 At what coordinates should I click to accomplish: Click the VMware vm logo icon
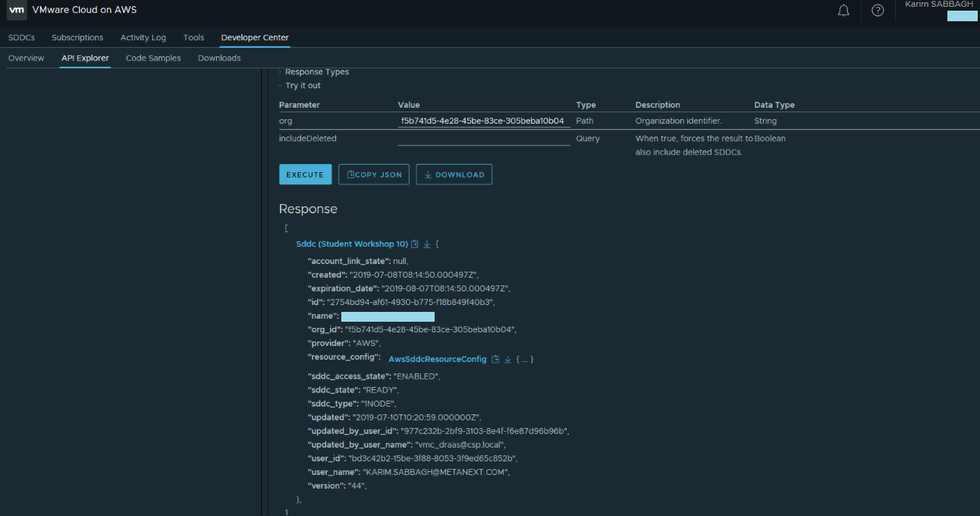(17, 11)
